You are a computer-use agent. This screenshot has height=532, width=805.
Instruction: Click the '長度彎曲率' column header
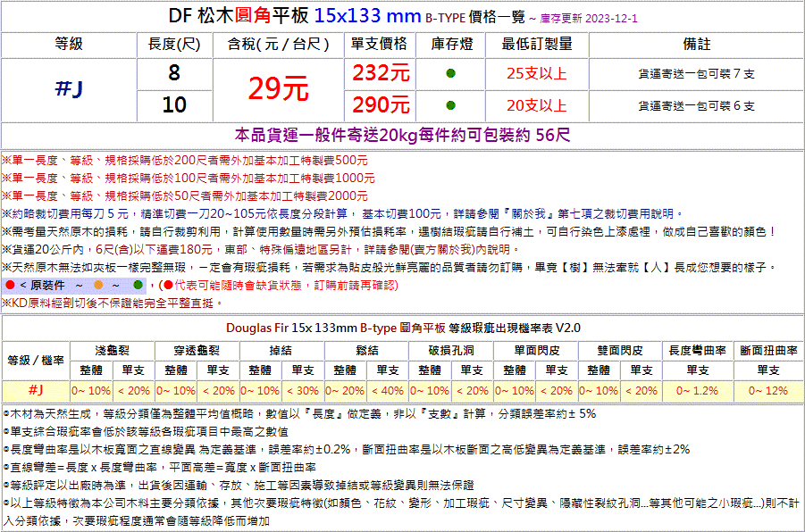pyautogui.click(x=697, y=351)
